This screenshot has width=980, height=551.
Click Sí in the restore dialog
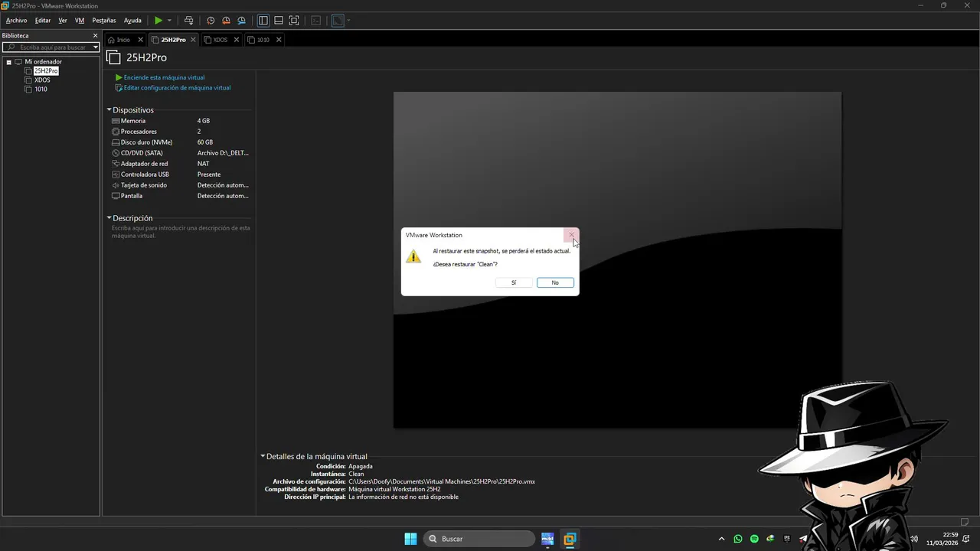point(514,282)
